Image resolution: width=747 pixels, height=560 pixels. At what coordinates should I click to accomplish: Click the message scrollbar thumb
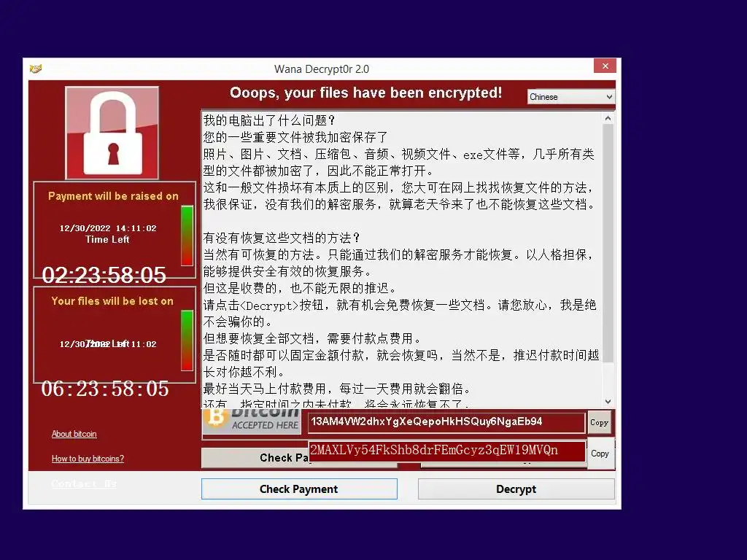pyautogui.click(x=608, y=244)
